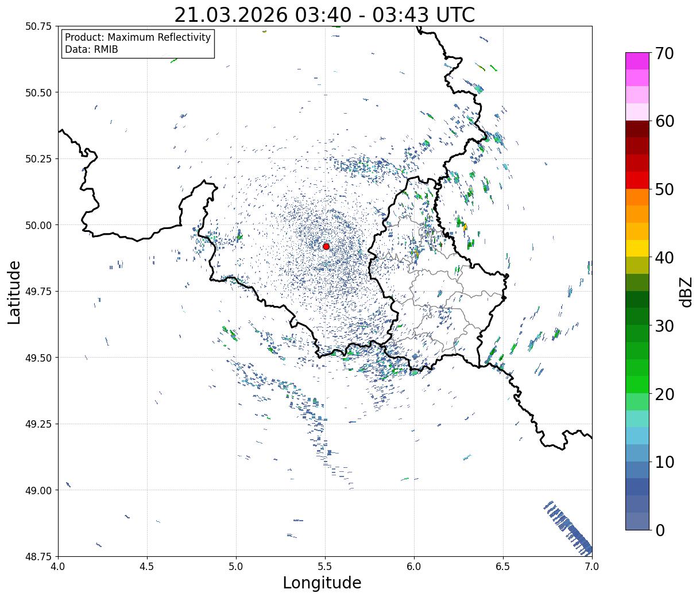Click the colorbar tick label 10

pos(665,462)
